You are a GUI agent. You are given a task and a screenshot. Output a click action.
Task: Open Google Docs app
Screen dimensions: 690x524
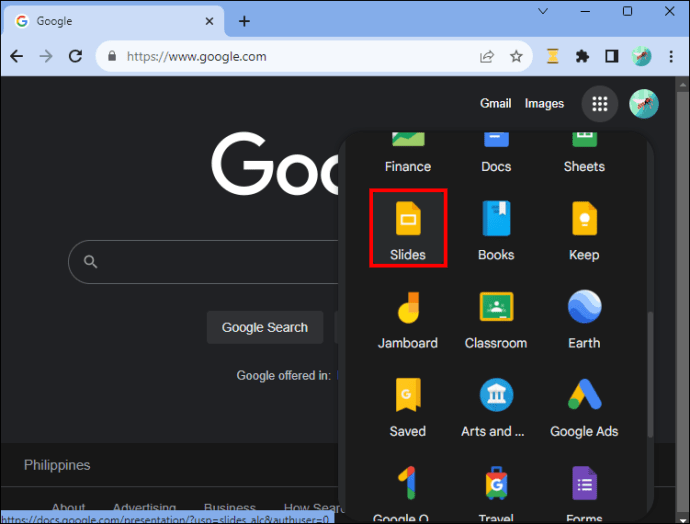[x=496, y=153]
